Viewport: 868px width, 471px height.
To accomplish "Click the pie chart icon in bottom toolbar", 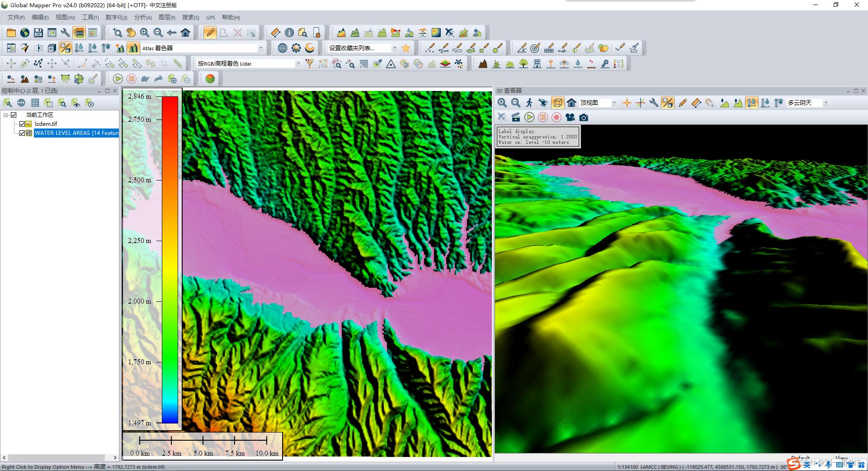I will point(210,79).
